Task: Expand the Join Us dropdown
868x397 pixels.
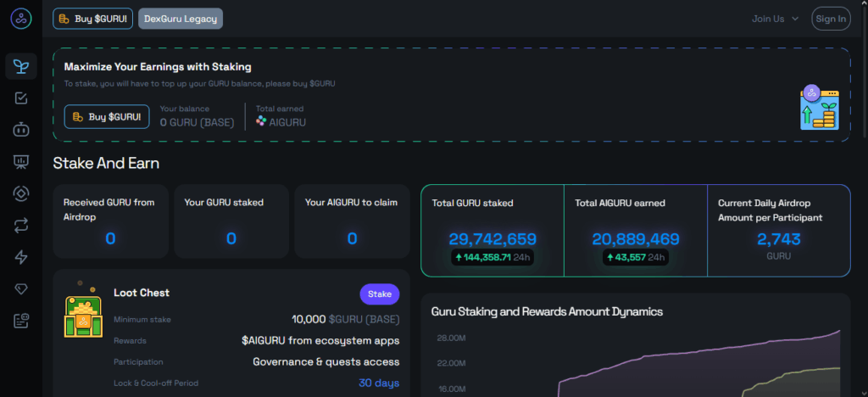Action: 775,19
